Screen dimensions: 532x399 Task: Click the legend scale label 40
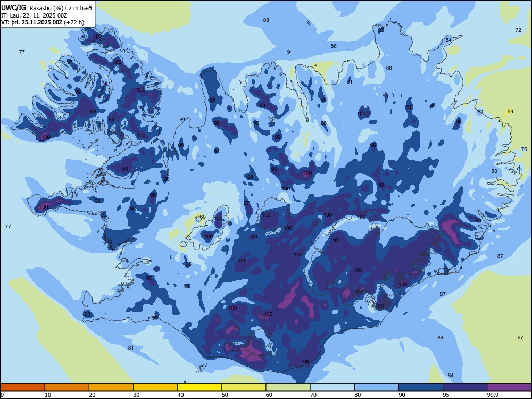pos(180,395)
